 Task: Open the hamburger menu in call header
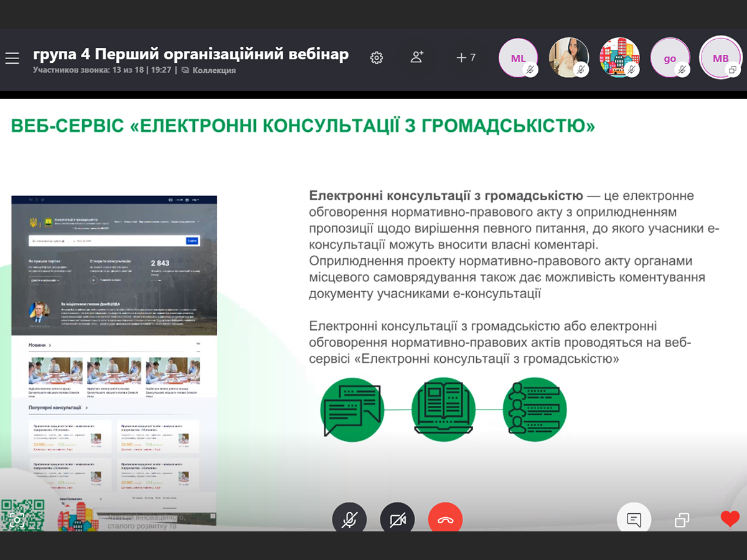pos(12,58)
